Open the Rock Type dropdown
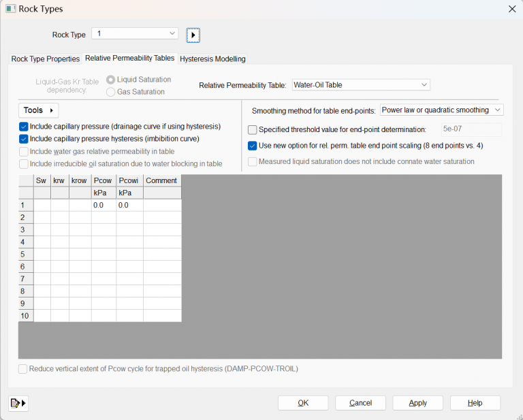523x420 pixels. [x=135, y=33]
